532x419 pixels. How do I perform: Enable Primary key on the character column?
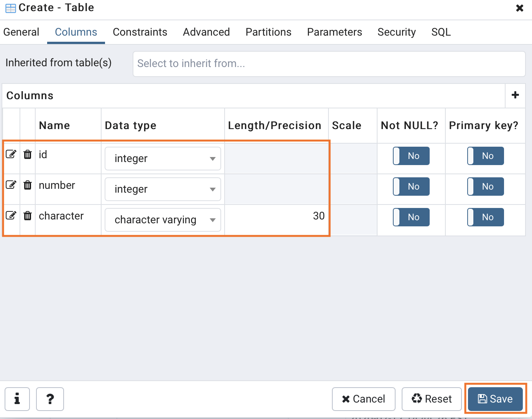click(x=485, y=217)
